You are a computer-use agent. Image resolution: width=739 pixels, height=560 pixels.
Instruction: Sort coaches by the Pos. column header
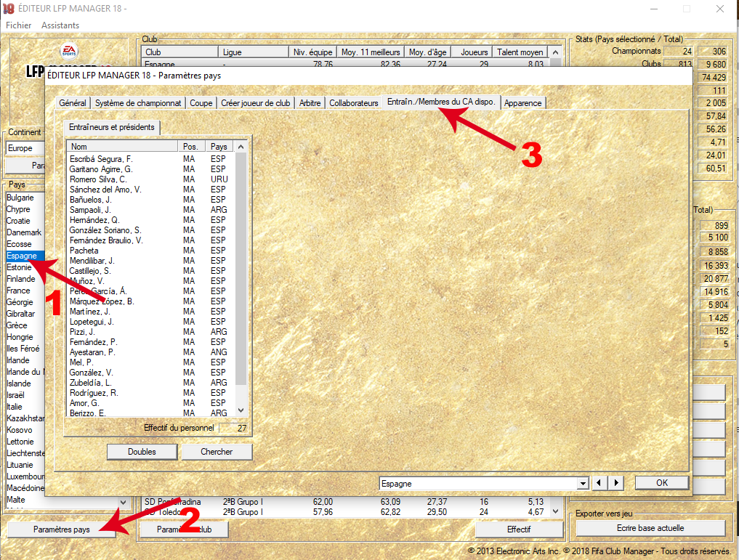[x=191, y=147]
